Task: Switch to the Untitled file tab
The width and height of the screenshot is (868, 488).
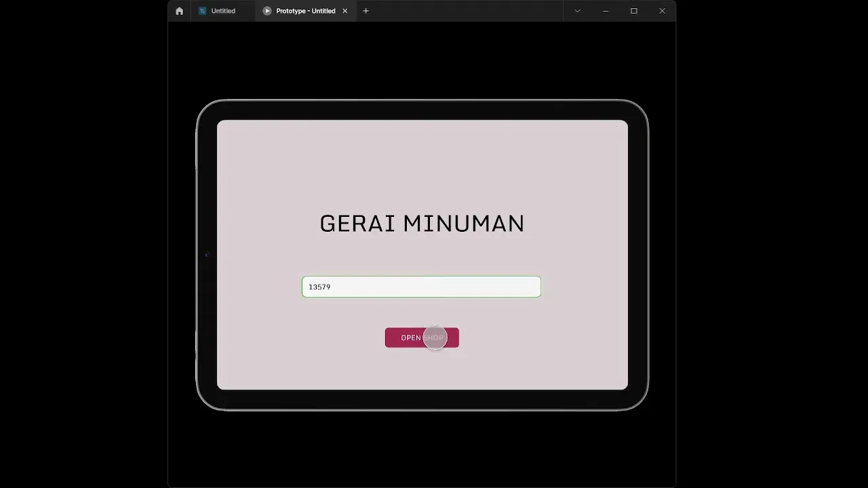Action: click(x=223, y=11)
